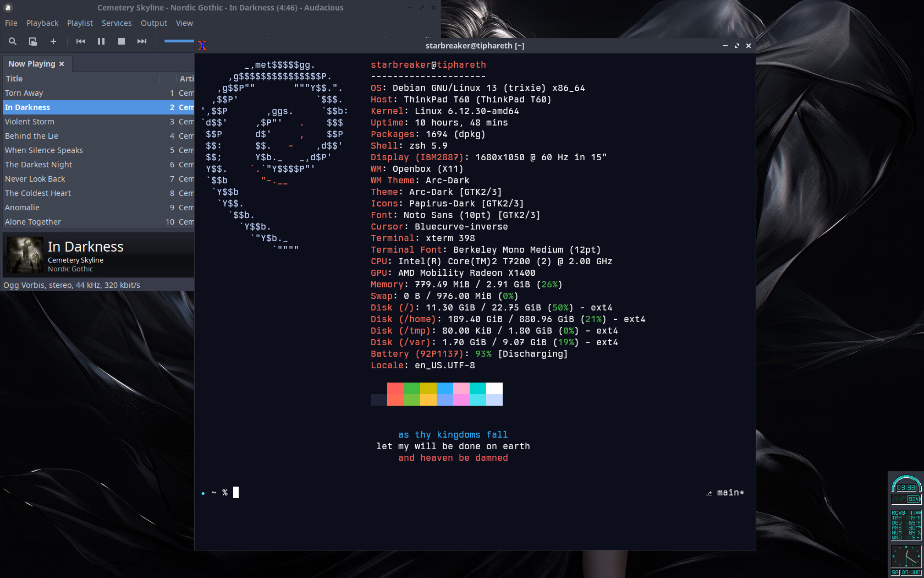Skip to next track button

(x=142, y=41)
